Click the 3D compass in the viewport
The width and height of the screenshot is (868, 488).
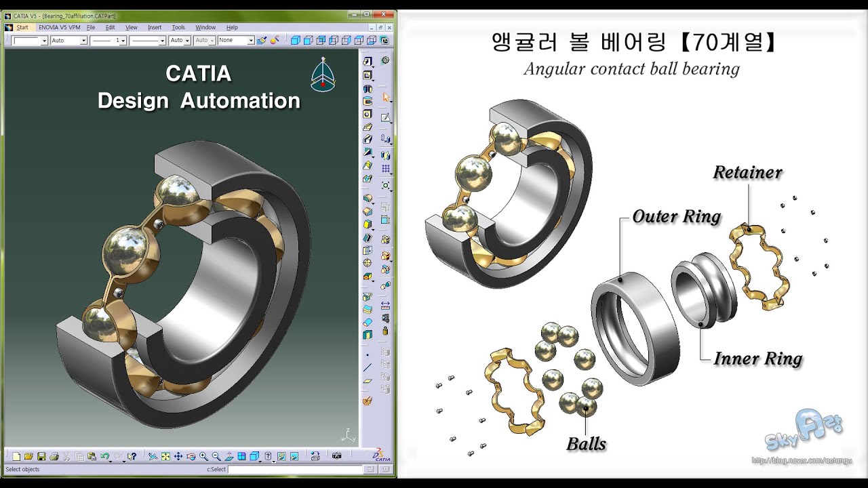(323, 75)
